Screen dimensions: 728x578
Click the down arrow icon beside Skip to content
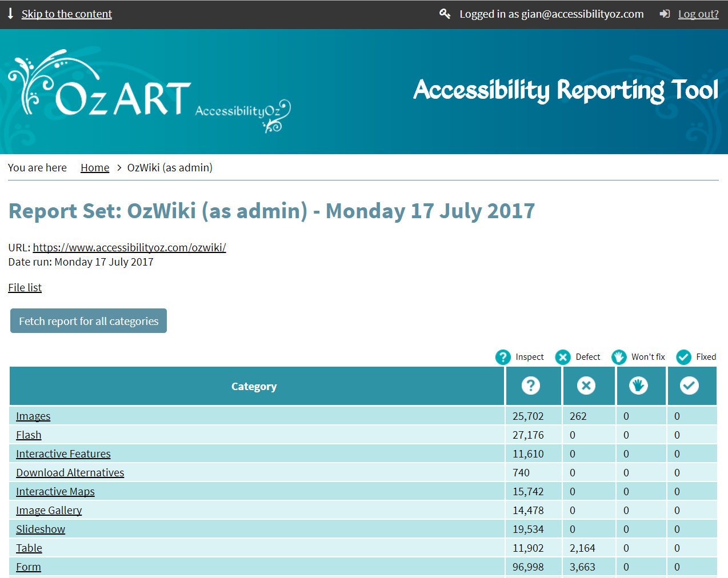(10, 14)
